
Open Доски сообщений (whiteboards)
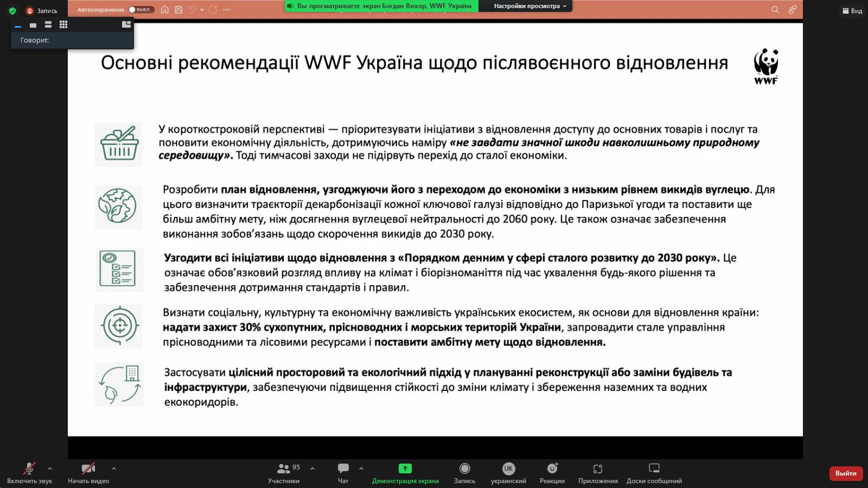(x=655, y=472)
